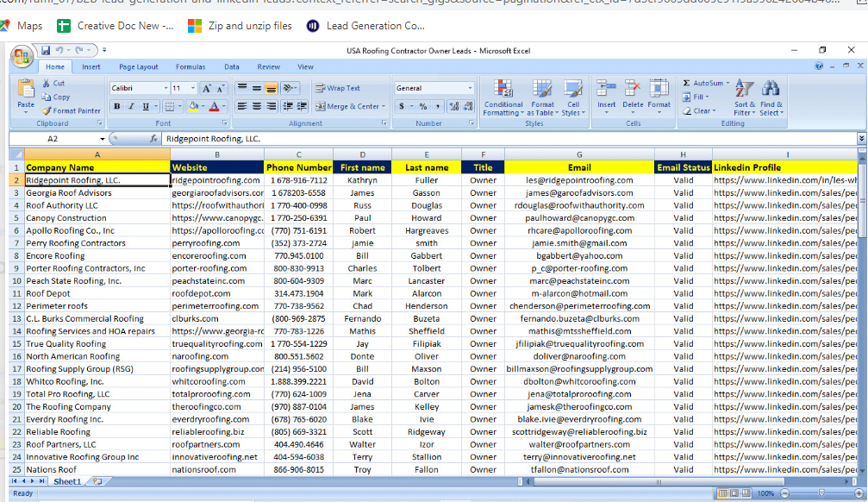Open the Formulas ribbon tab
868x502 pixels.
pyautogui.click(x=190, y=66)
